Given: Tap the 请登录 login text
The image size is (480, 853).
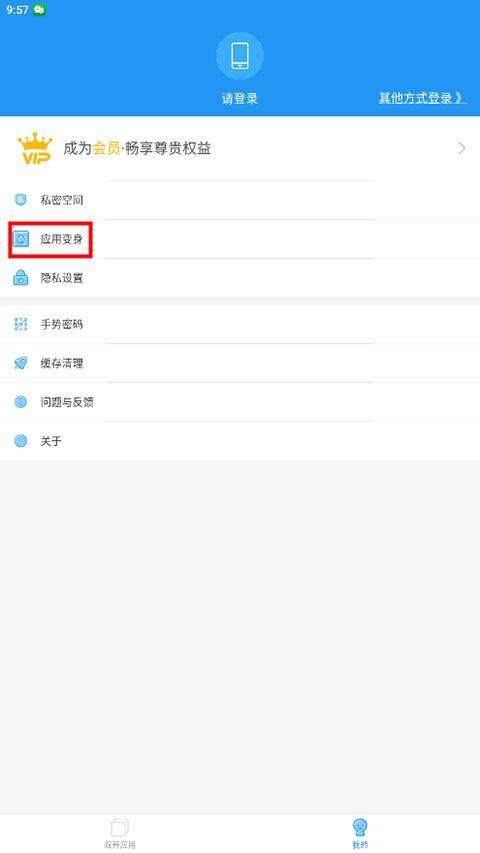Looking at the screenshot, I should [x=239, y=98].
